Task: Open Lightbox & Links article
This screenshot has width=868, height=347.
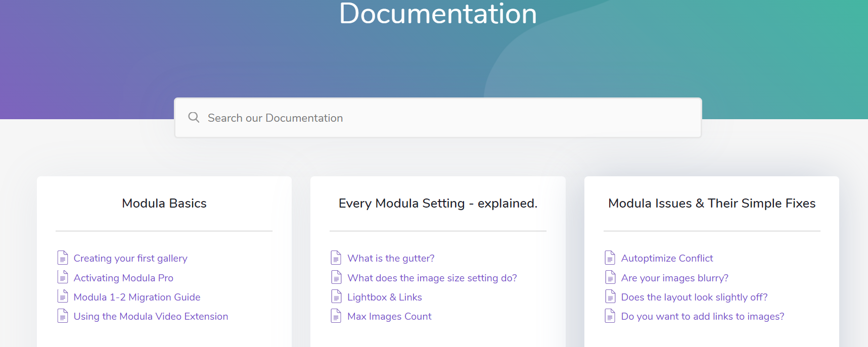Action: click(x=385, y=297)
